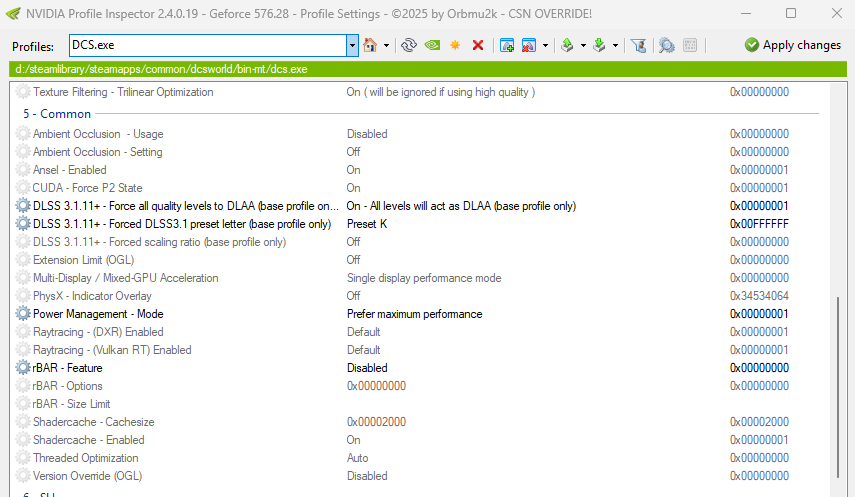Click gear icon beside Ambient Occlusion - Usage

click(23, 134)
